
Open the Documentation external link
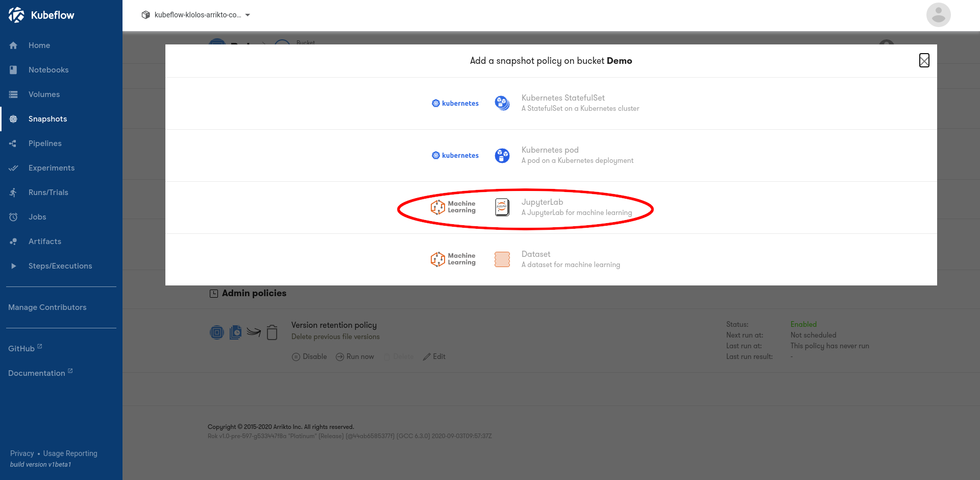pos(40,373)
